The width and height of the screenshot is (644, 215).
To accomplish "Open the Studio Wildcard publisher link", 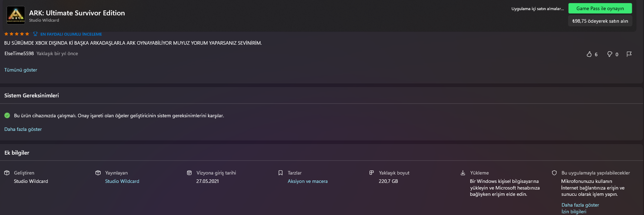I will (122, 181).
